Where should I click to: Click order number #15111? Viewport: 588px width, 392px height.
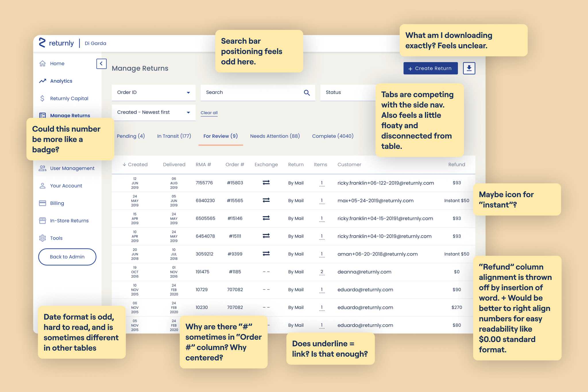(235, 236)
